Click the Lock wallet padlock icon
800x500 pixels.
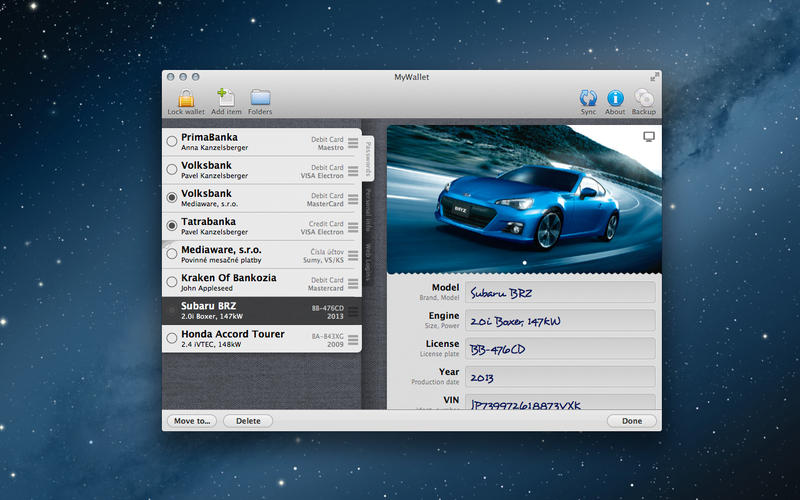coord(186,97)
